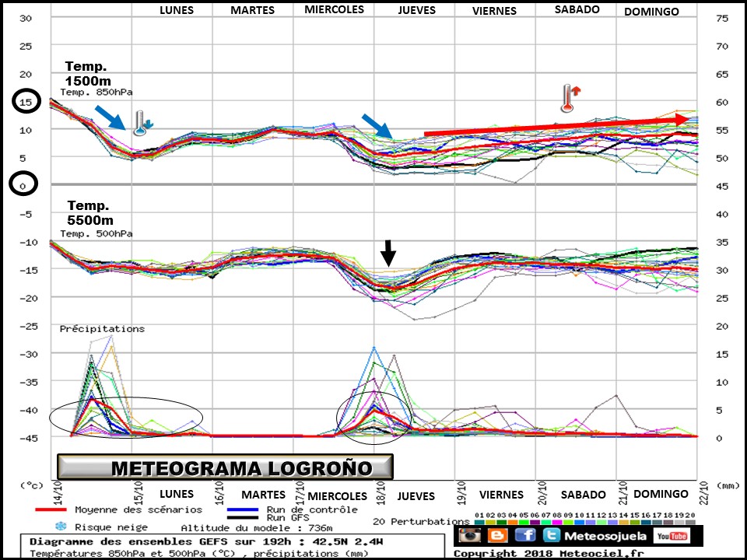Open the Twitter bird icon

click(552, 536)
